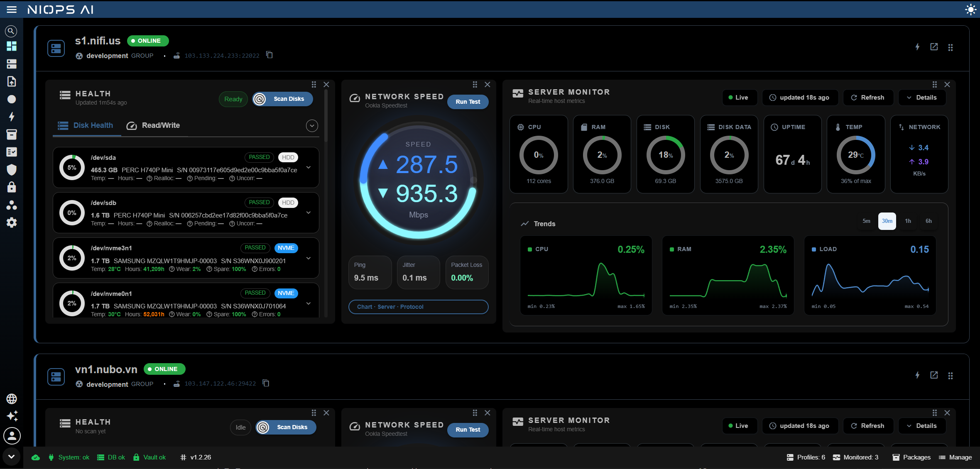This screenshot has height=469, width=980.
Task: Switch to the Disk Health tab
Action: [86, 125]
